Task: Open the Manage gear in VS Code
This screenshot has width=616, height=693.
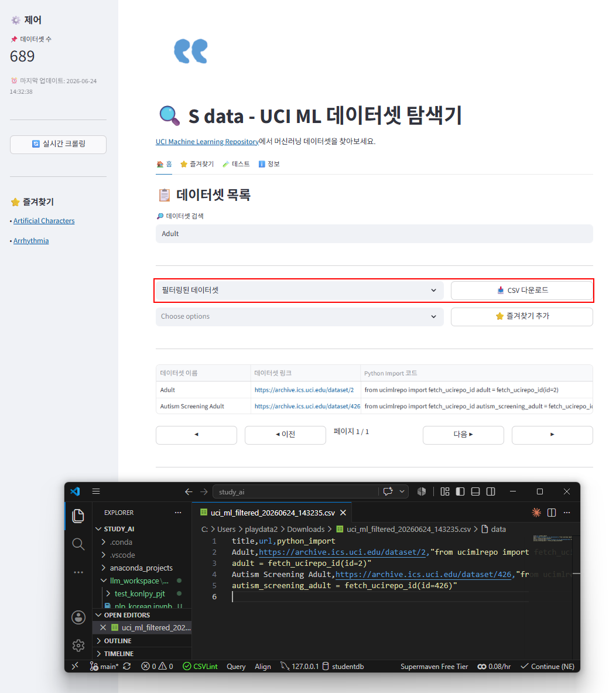Action: coord(78,646)
